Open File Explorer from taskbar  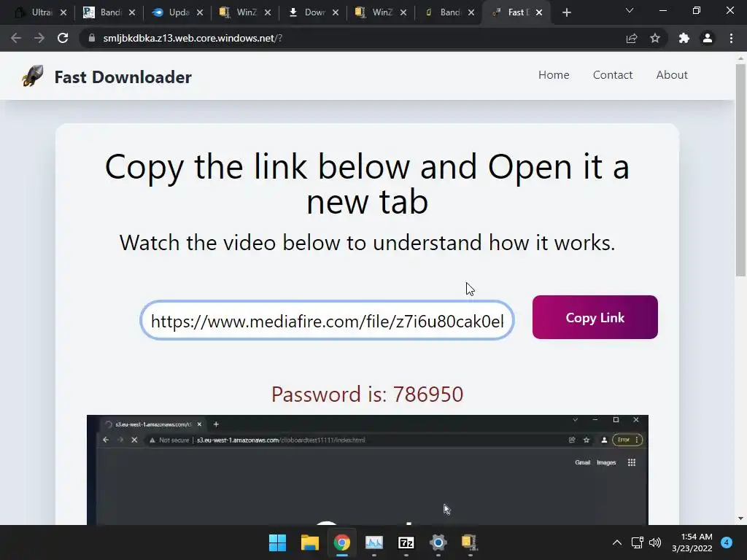[309, 542]
